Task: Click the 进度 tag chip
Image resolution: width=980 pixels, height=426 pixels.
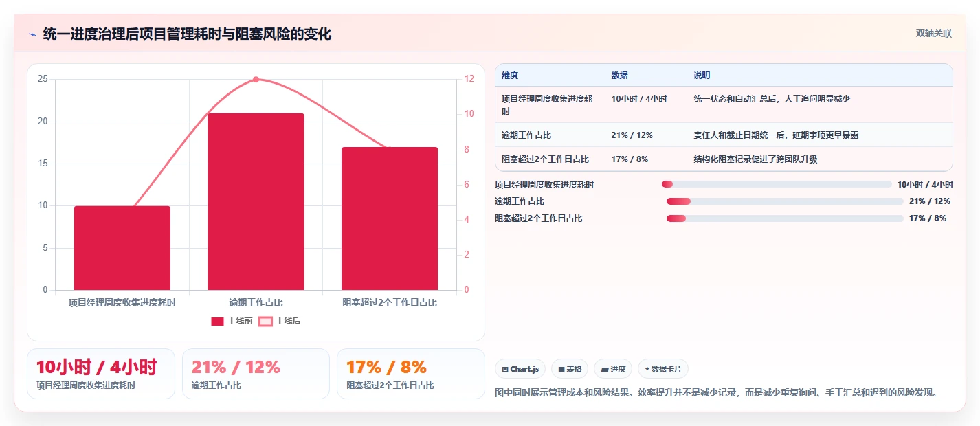Action: (x=613, y=369)
